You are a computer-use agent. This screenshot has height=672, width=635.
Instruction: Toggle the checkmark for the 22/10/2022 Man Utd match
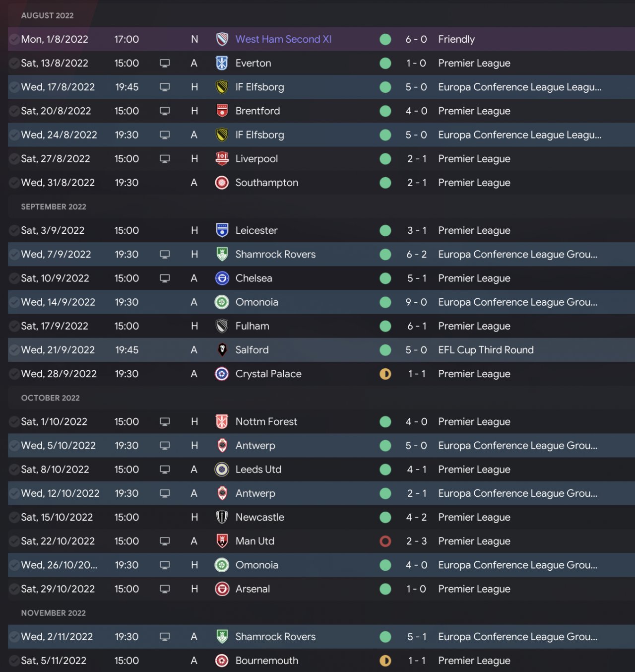[14, 541]
